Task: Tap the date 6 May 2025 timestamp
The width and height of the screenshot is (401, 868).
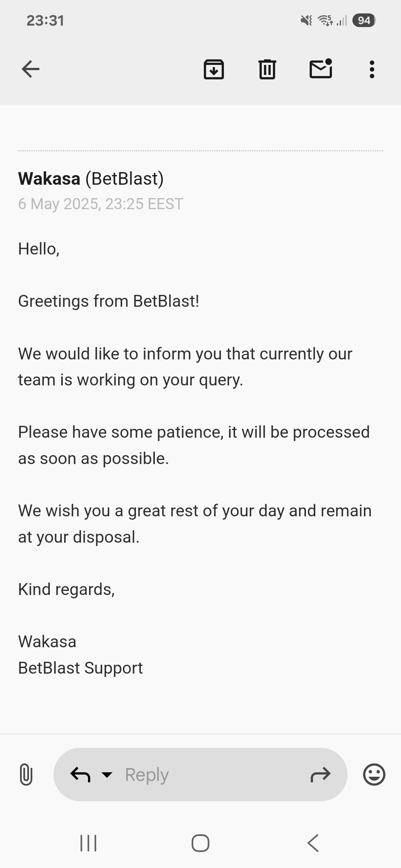Action: (101, 204)
